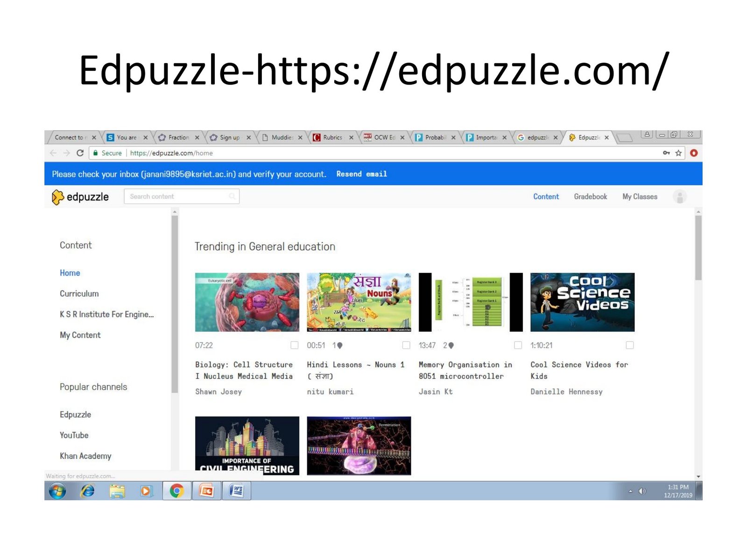Open Curriculum in the sidebar

click(79, 294)
